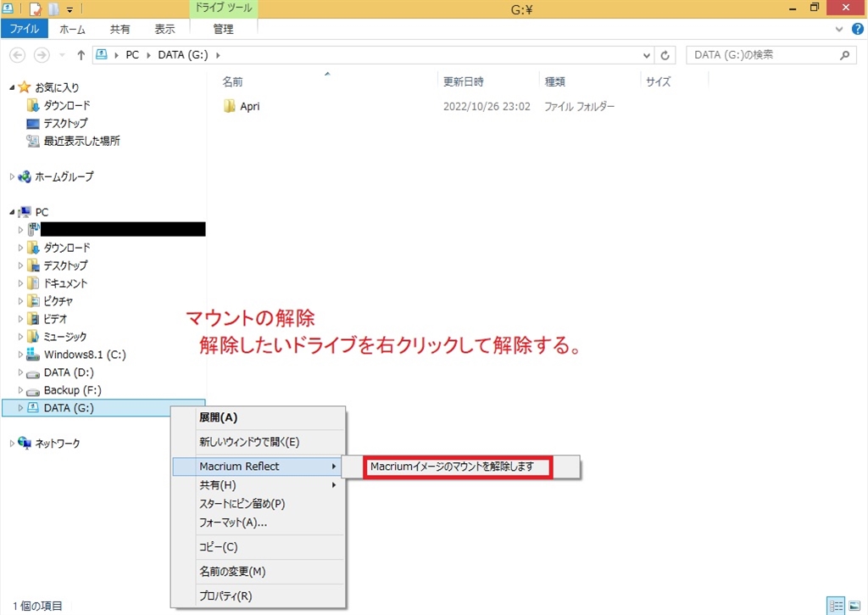Sort by 種類 column header

(x=554, y=81)
